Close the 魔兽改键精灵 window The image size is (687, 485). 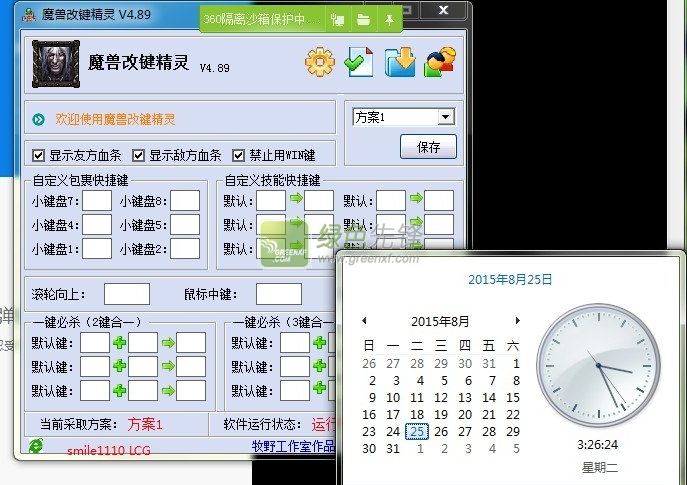[443, 10]
